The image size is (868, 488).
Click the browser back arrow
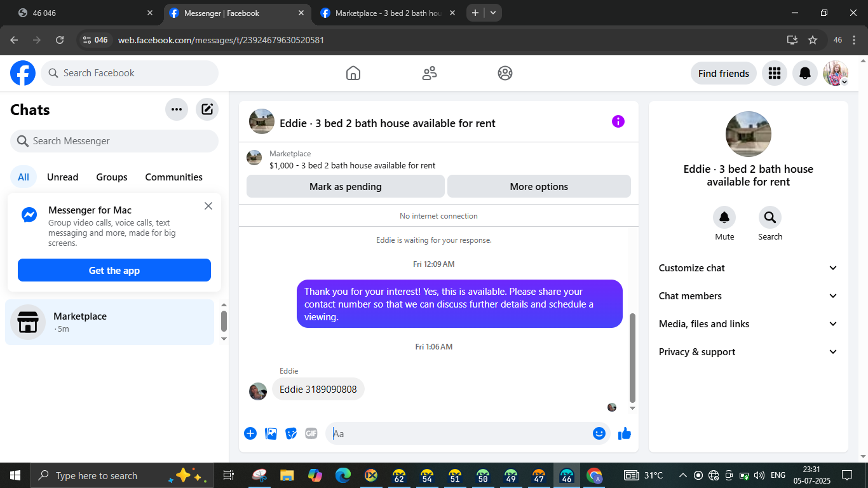pos(14,40)
